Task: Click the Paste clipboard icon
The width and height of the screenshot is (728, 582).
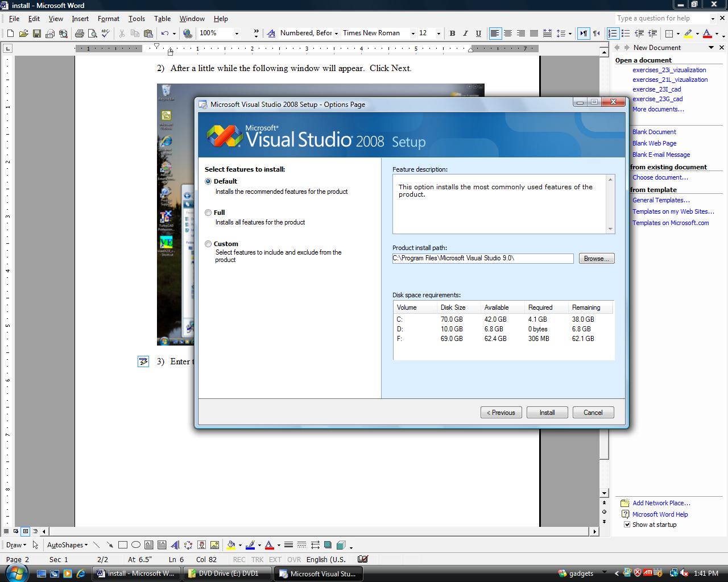Action: pyautogui.click(x=148, y=34)
